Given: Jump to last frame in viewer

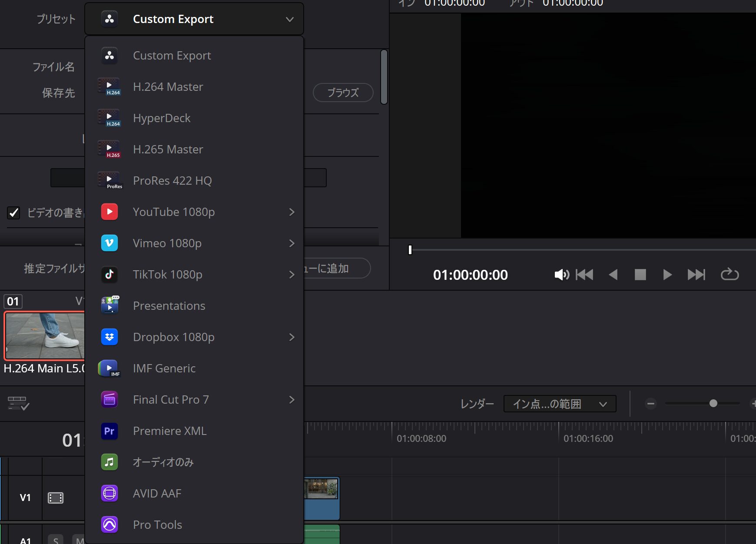Looking at the screenshot, I should point(696,275).
